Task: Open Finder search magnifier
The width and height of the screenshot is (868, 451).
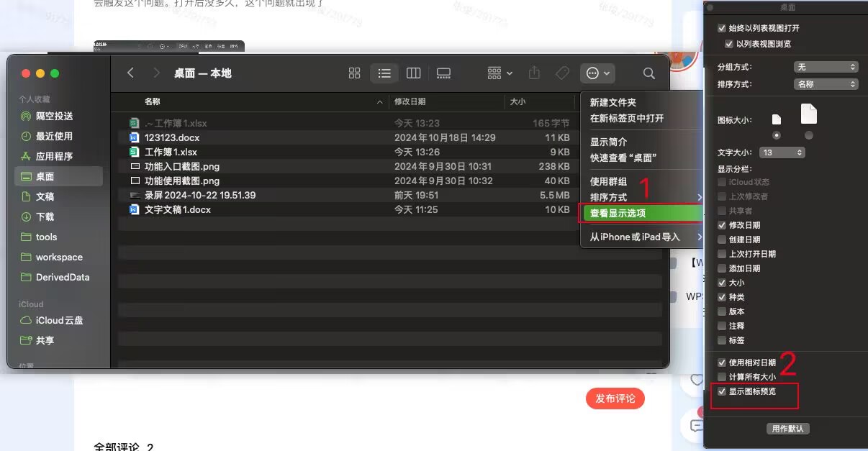Action: [648, 73]
